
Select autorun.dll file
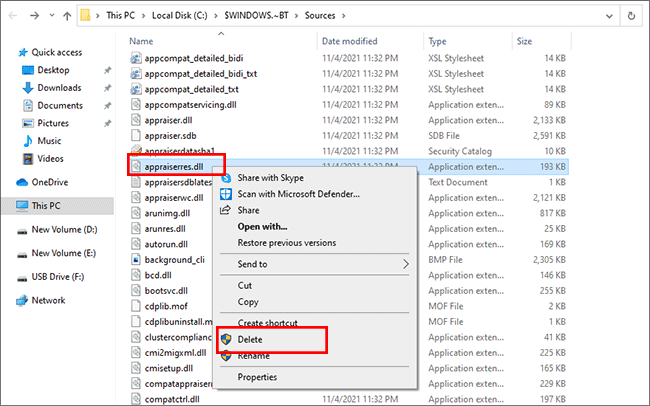(166, 244)
